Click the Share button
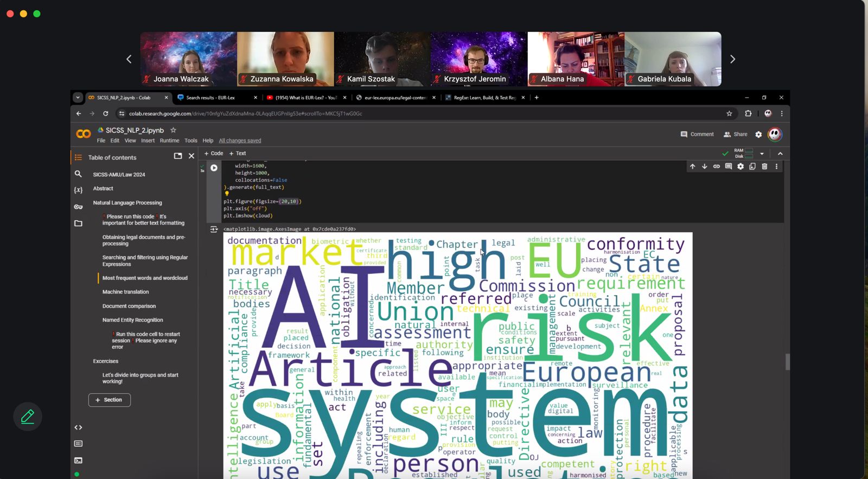Viewport: 868px width, 479px height. click(x=735, y=134)
